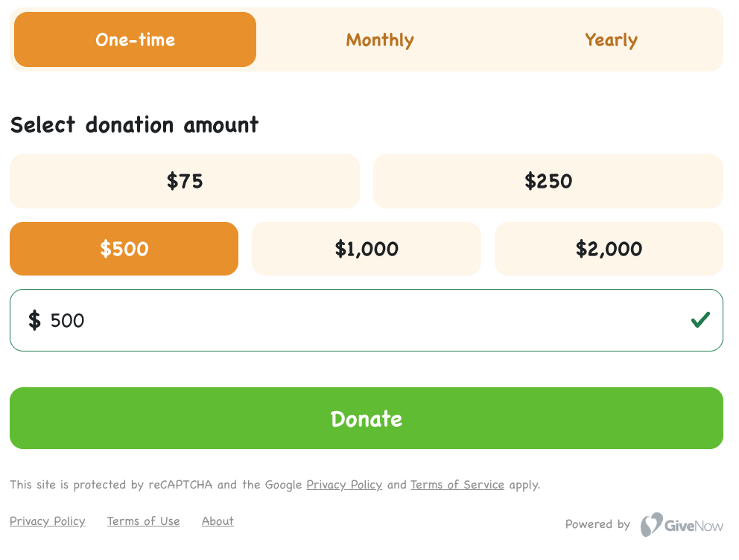Screen dimensions: 739x560
Task: Click the green Donate button
Action: [367, 419]
